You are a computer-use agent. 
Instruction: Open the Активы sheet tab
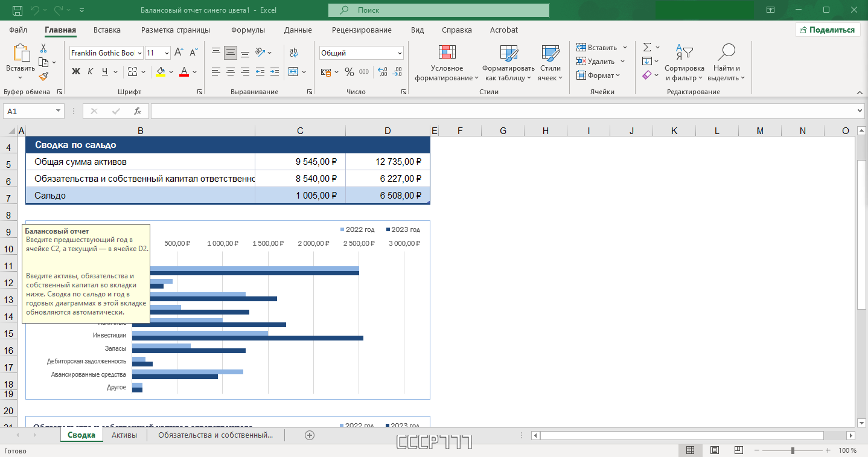click(x=124, y=435)
